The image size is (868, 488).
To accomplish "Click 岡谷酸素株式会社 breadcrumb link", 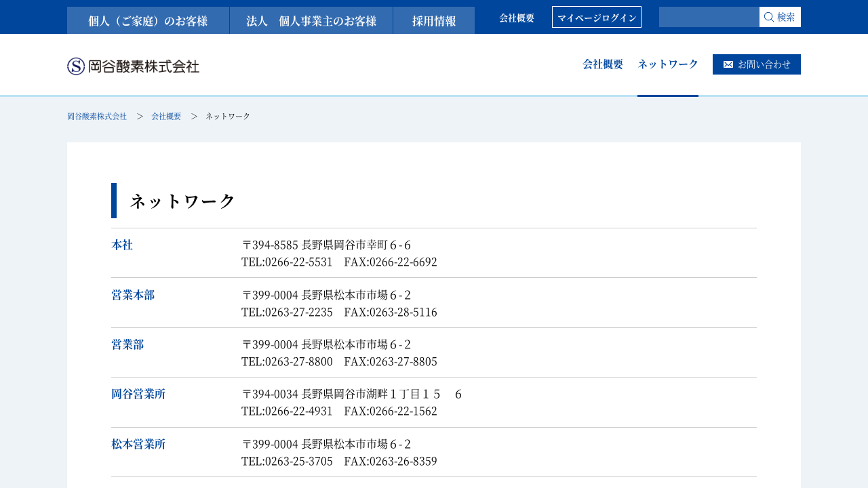I will click(97, 117).
